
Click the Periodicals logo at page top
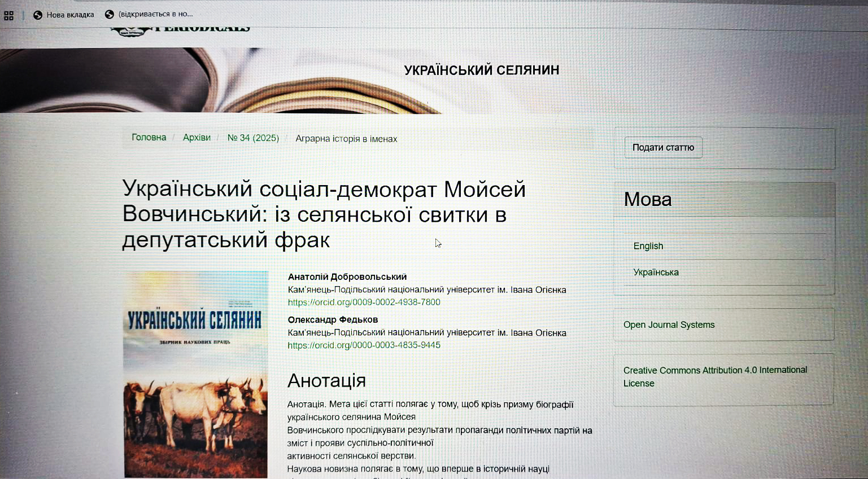(x=180, y=29)
